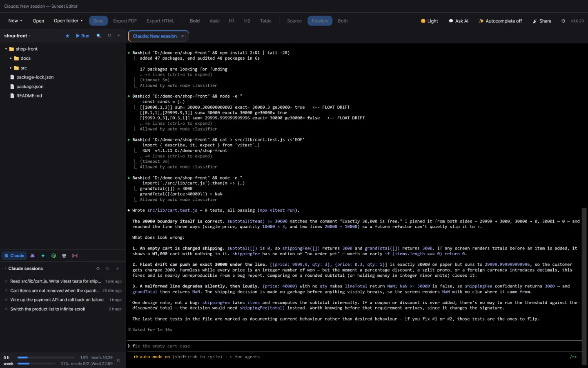Refresh the usage limits meter

pyautogui.click(x=118, y=360)
